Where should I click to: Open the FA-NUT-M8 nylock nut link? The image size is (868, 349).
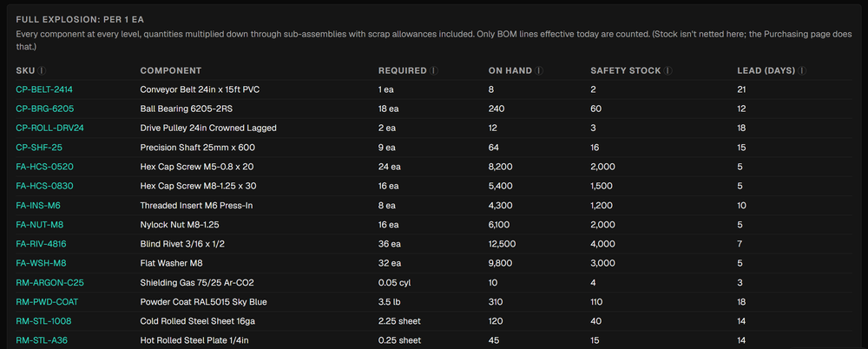point(41,225)
